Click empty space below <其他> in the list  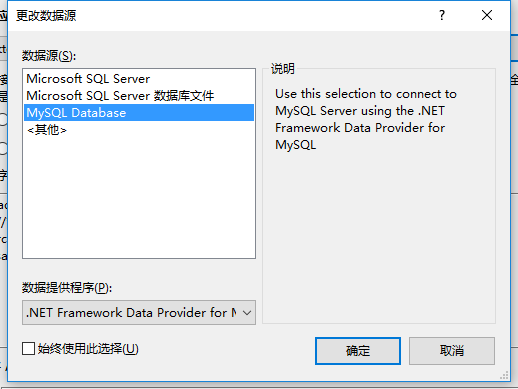point(139,197)
